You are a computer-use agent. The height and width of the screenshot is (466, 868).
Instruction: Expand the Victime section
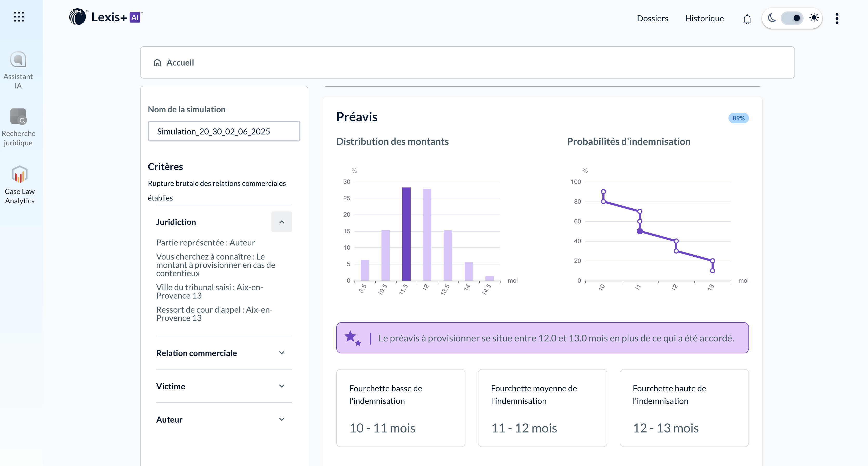click(281, 386)
